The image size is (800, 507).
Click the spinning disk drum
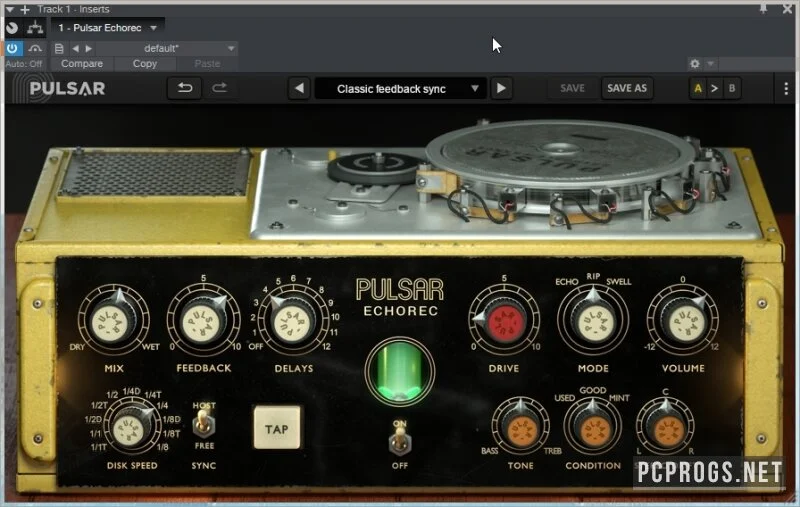[560, 154]
